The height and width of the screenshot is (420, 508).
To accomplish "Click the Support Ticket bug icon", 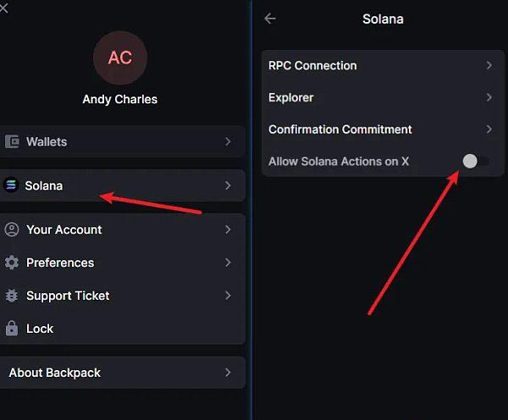I will tap(12, 296).
